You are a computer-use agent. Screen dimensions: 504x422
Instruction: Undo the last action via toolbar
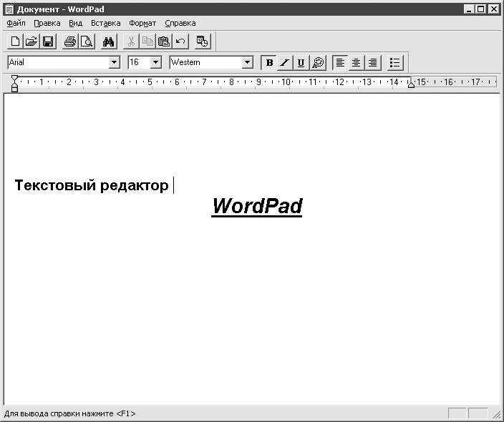click(180, 41)
